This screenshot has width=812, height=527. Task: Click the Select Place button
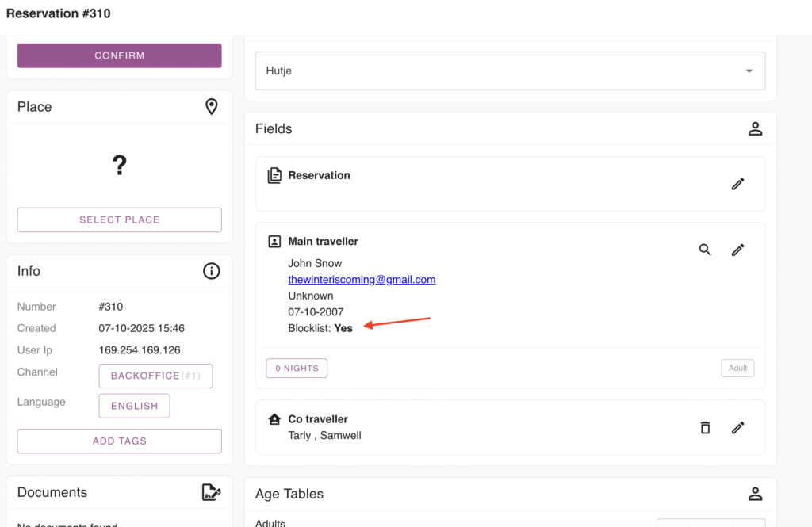(120, 220)
